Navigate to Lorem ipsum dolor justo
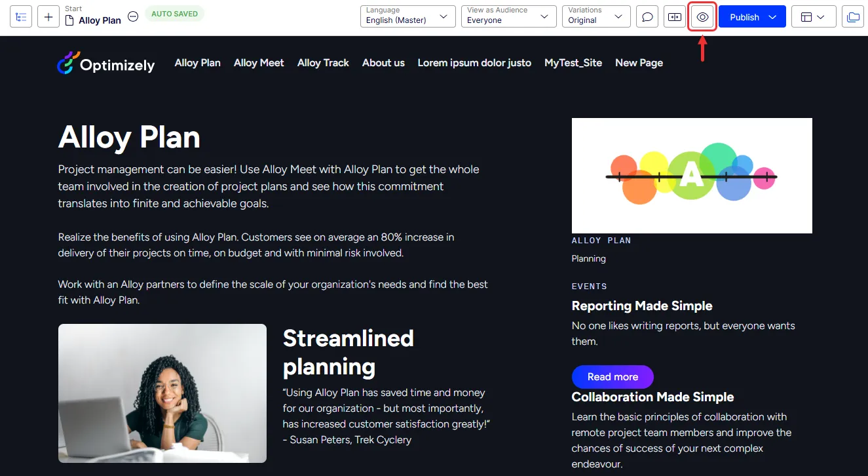The image size is (868, 476). (x=474, y=63)
